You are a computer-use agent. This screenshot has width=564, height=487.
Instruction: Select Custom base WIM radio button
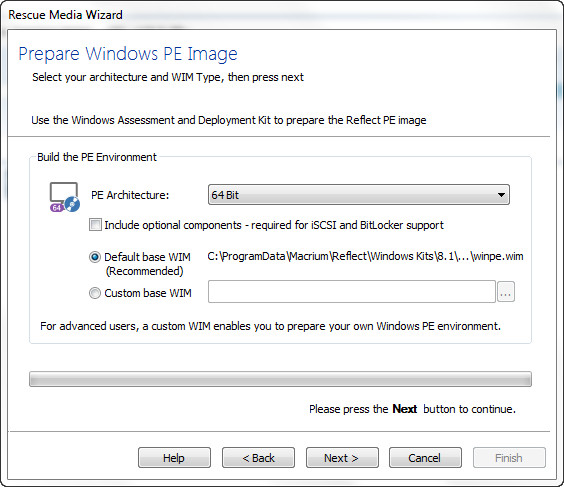[x=95, y=293]
